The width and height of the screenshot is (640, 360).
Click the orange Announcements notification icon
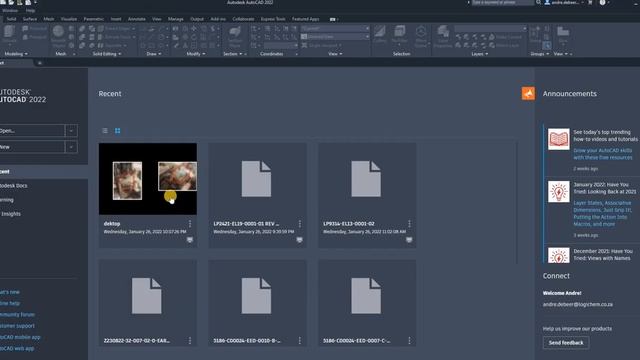coord(528,93)
